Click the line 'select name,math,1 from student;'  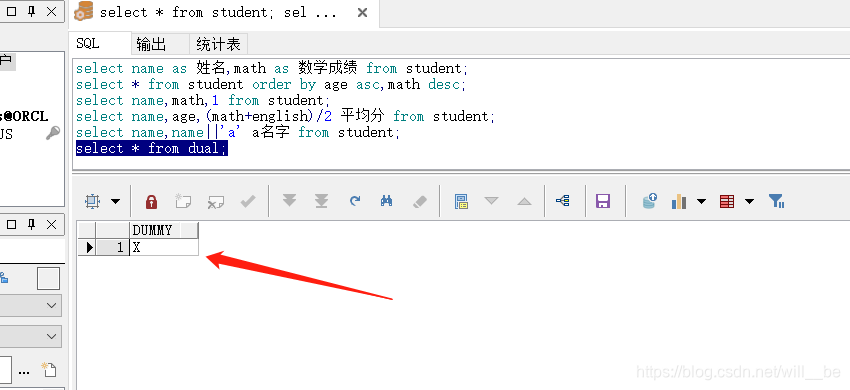203,100
